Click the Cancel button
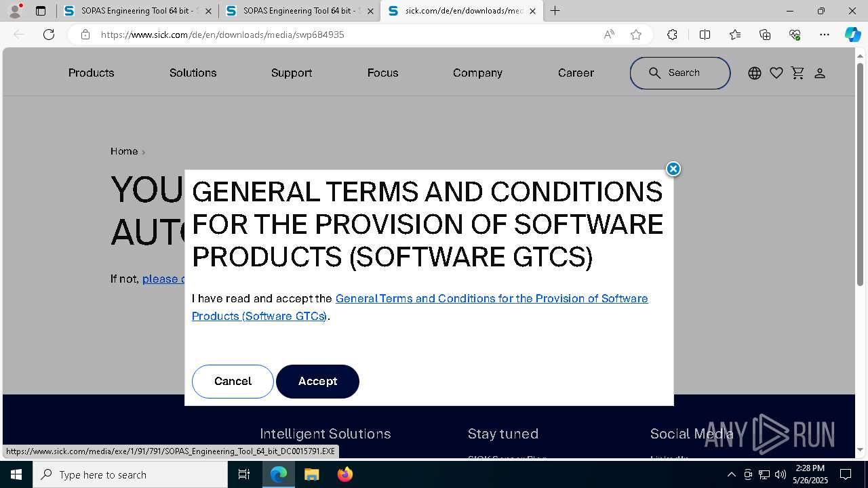This screenshot has width=868, height=488. (233, 381)
